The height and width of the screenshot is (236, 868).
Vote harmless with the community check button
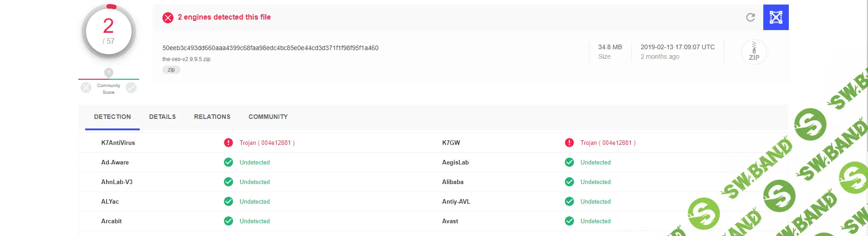(131, 87)
